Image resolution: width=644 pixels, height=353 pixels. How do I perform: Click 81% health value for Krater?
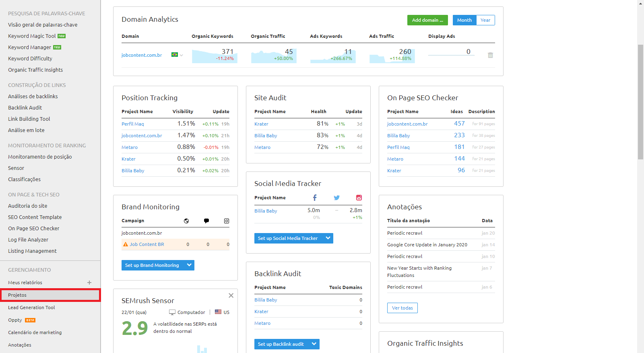pos(322,124)
